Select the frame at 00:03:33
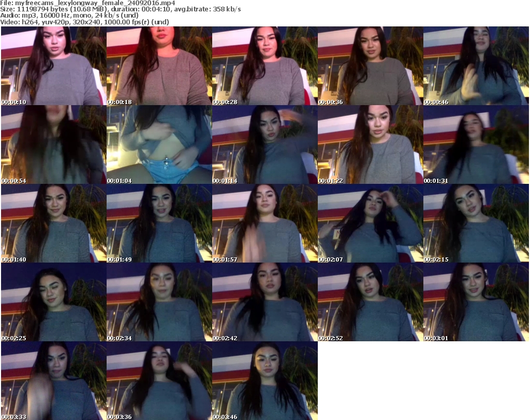The width and height of the screenshot is (530, 420). coord(54,381)
